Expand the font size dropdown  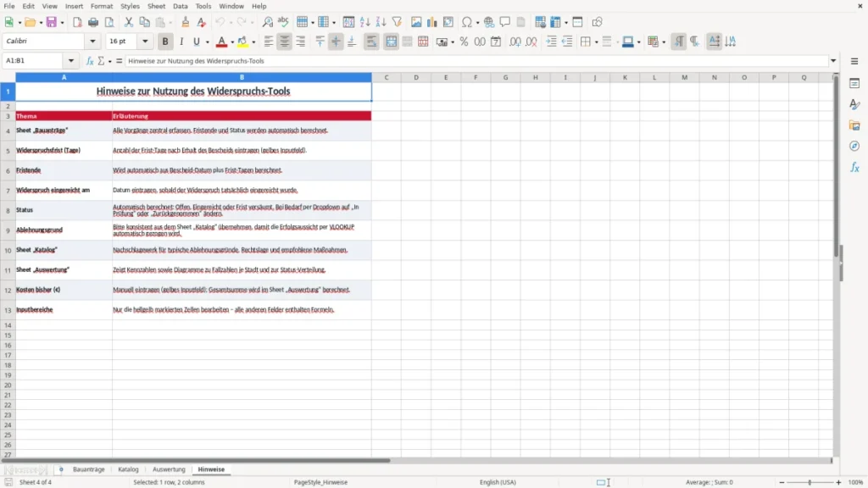pyautogui.click(x=145, y=41)
